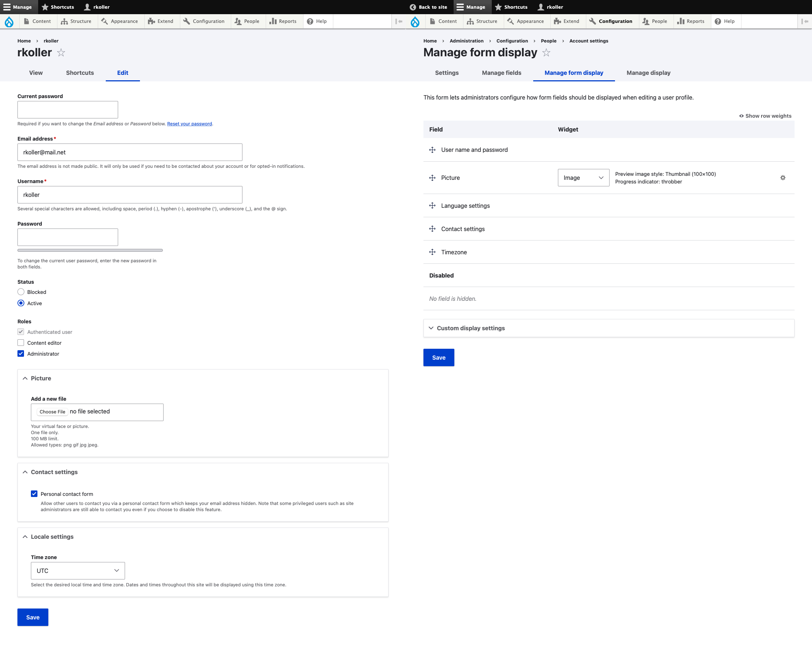Click the password strength indicator bar
This screenshot has height=667, width=812.
pos(91,250)
